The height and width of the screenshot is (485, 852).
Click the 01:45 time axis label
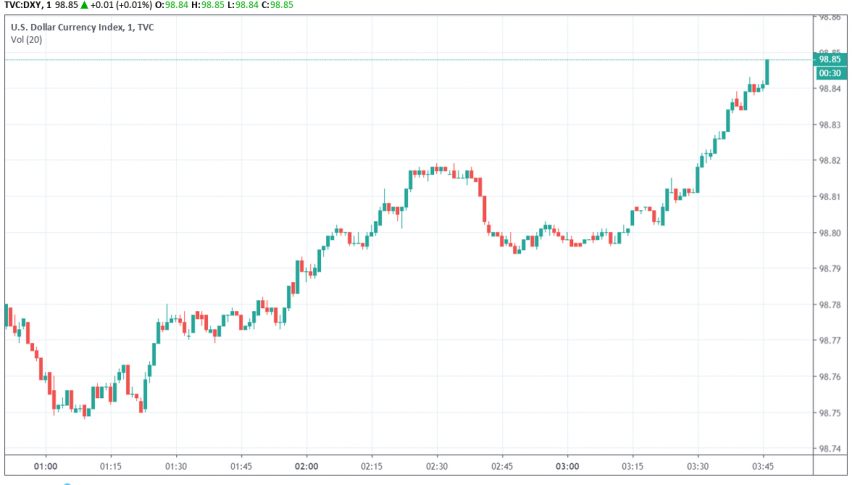[x=241, y=467]
